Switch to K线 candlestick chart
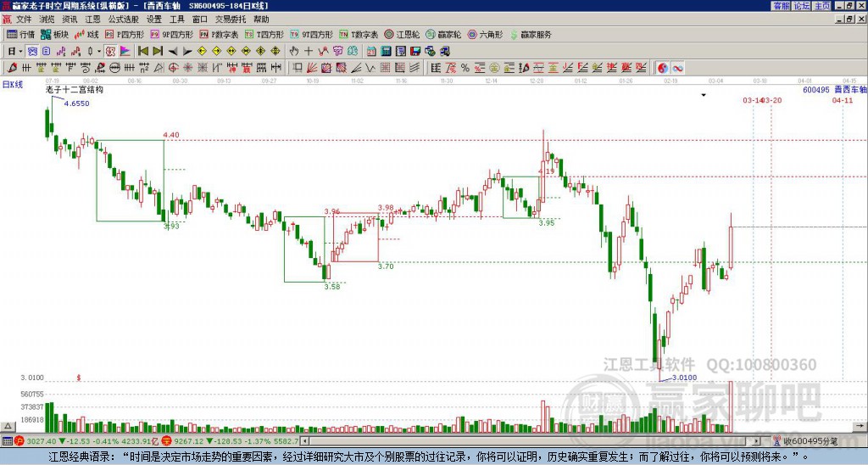 point(86,34)
